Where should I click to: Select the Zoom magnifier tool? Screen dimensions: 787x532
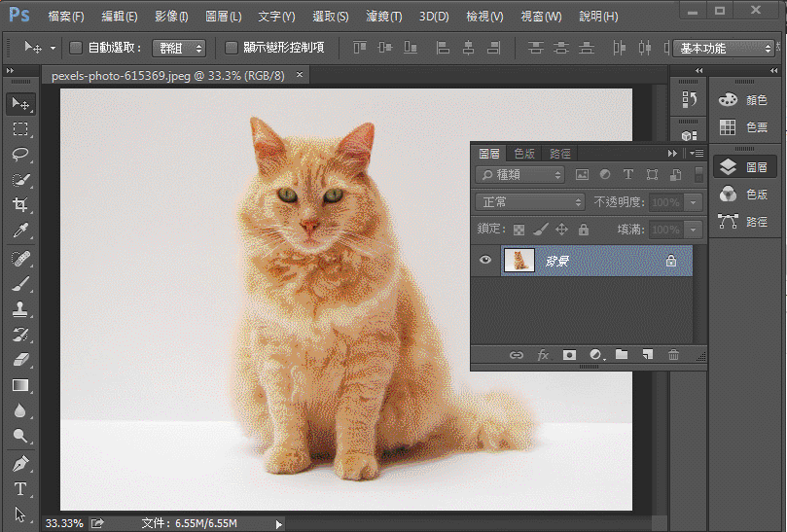tap(20, 436)
